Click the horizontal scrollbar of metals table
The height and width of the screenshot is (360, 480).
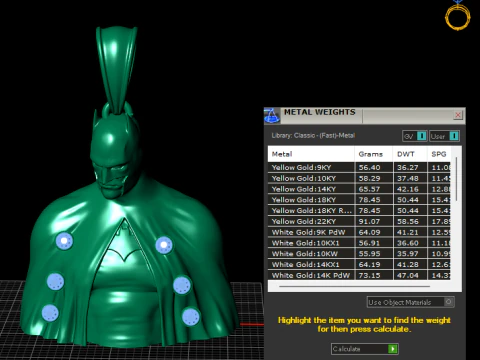pos(354,286)
